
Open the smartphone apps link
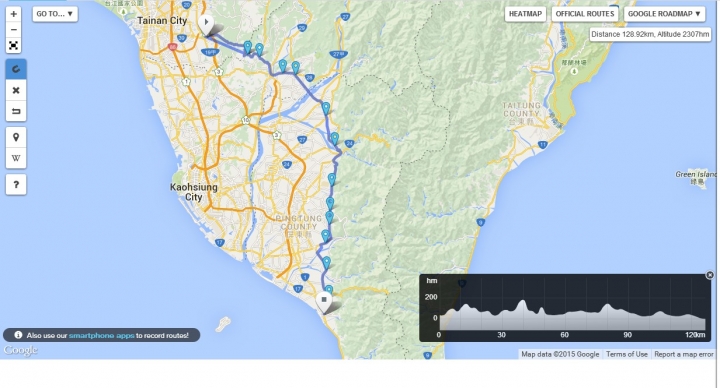click(x=101, y=335)
